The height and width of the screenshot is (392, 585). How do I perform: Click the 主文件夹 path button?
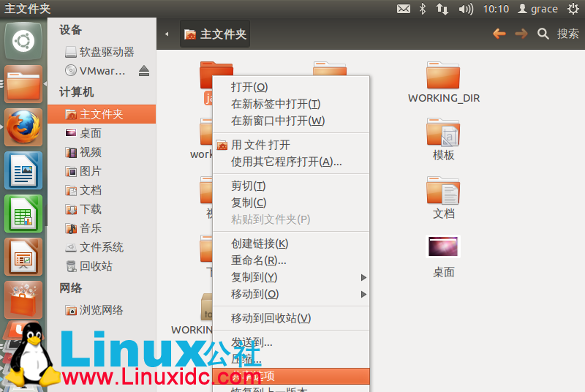(x=215, y=34)
